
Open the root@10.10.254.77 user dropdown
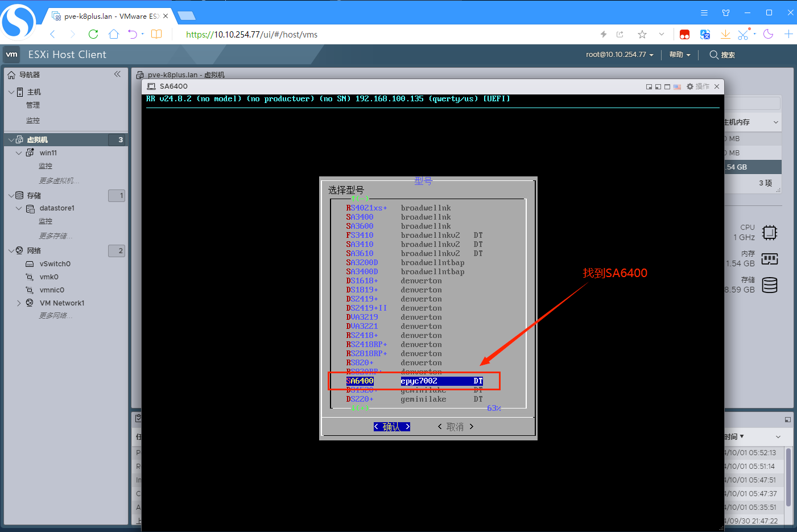click(x=620, y=55)
